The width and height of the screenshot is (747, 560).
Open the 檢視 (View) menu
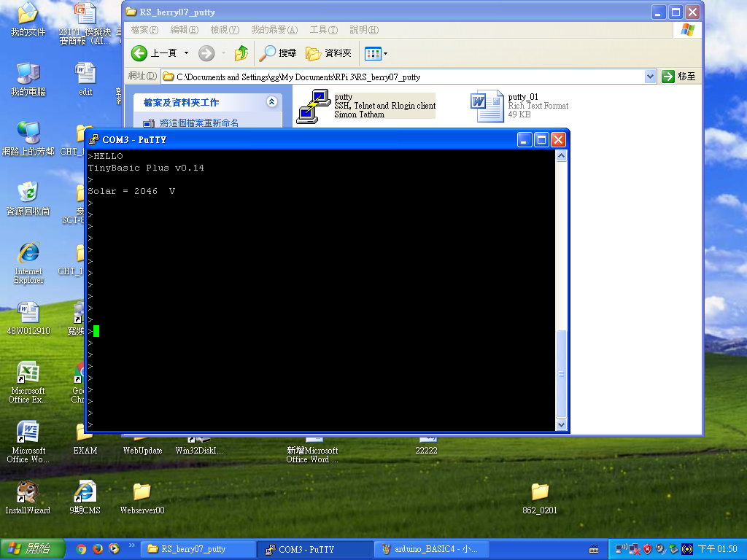tap(223, 30)
